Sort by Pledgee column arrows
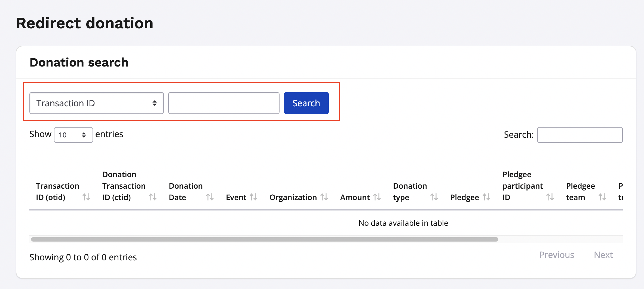This screenshot has width=644, height=289. coord(486,197)
